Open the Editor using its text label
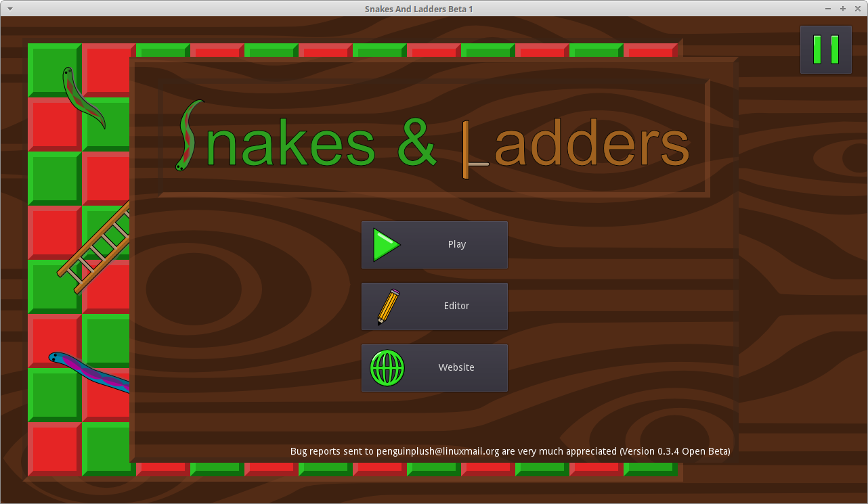The height and width of the screenshot is (504, 868). coord(456,306)
